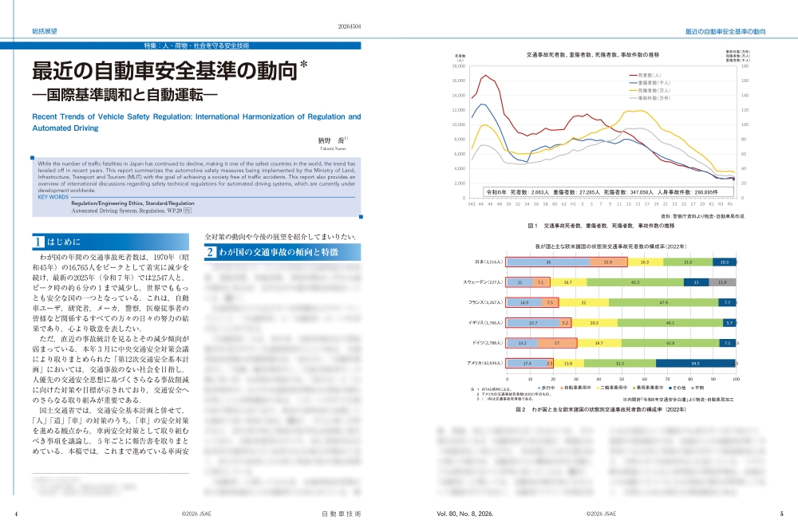The image size is (798, 532).
Task: Click the 日本(3,216人) row label
Action: tap(488, 262)
